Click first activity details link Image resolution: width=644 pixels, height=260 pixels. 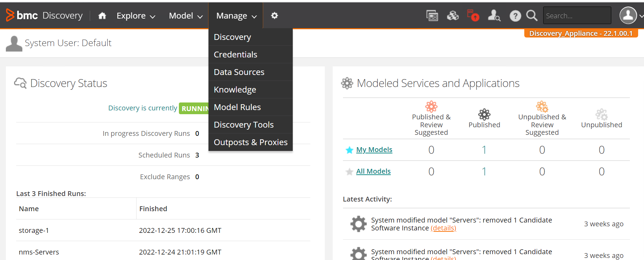[443, 228]
